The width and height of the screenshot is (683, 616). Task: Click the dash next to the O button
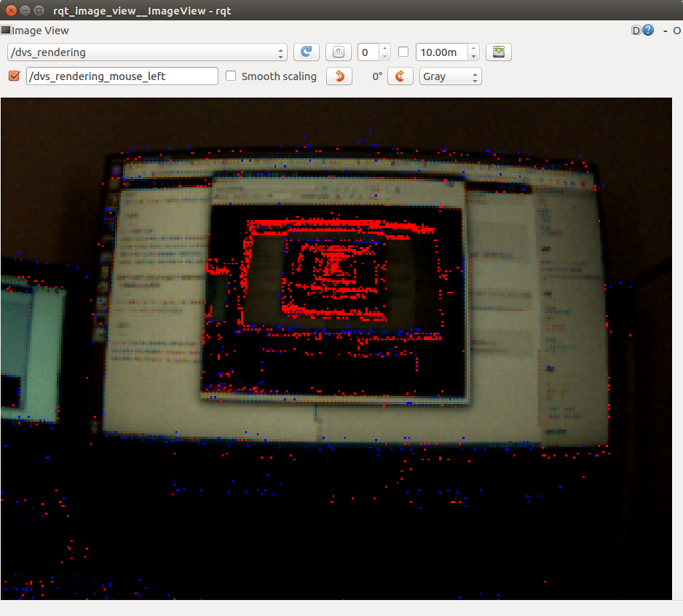coord(665,31)
